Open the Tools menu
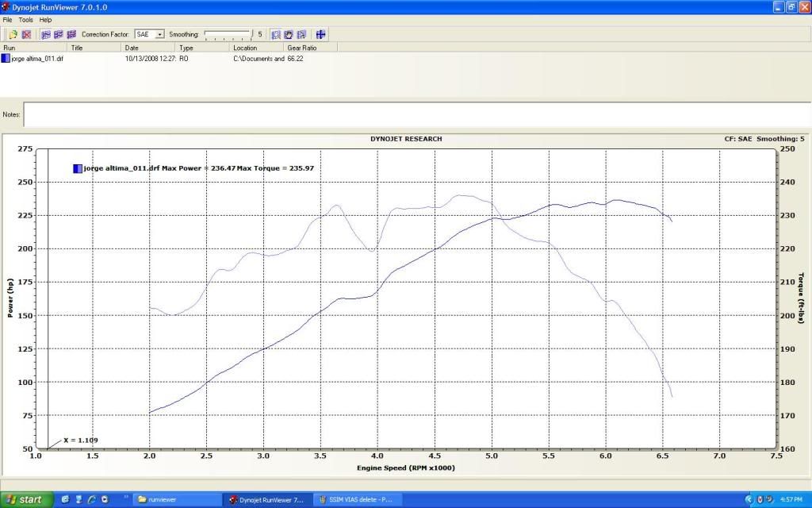 tap(26, 19)
